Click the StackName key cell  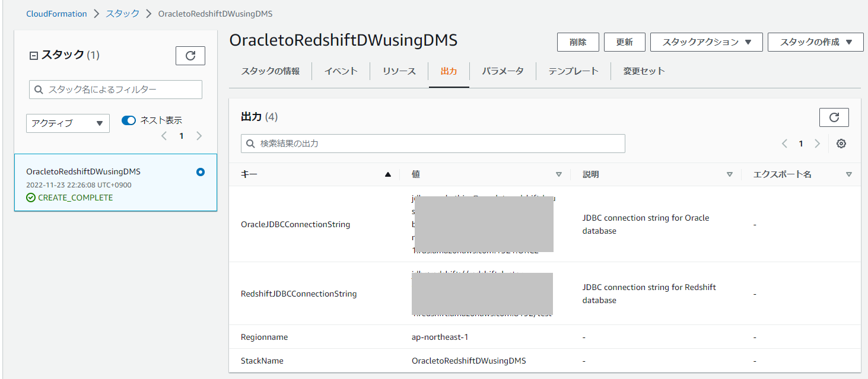(x=262, y=361)
